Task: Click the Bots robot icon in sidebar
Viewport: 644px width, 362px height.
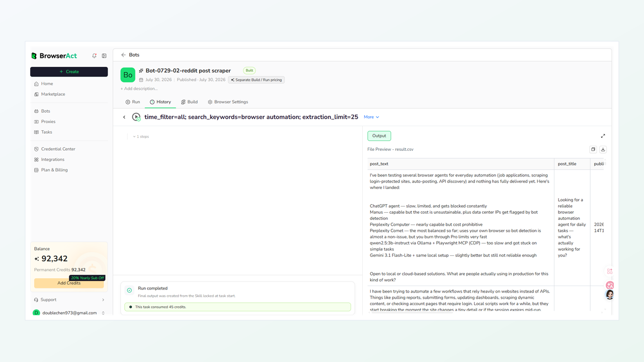Action: tap(36, 111)
